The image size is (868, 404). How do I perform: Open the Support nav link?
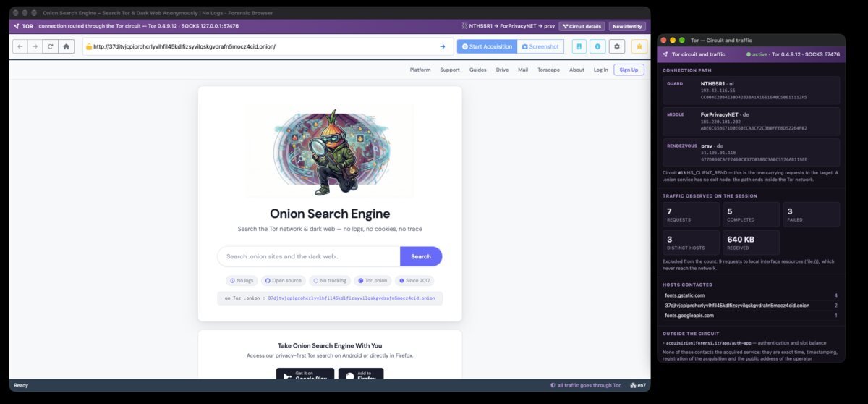point(450,70)
